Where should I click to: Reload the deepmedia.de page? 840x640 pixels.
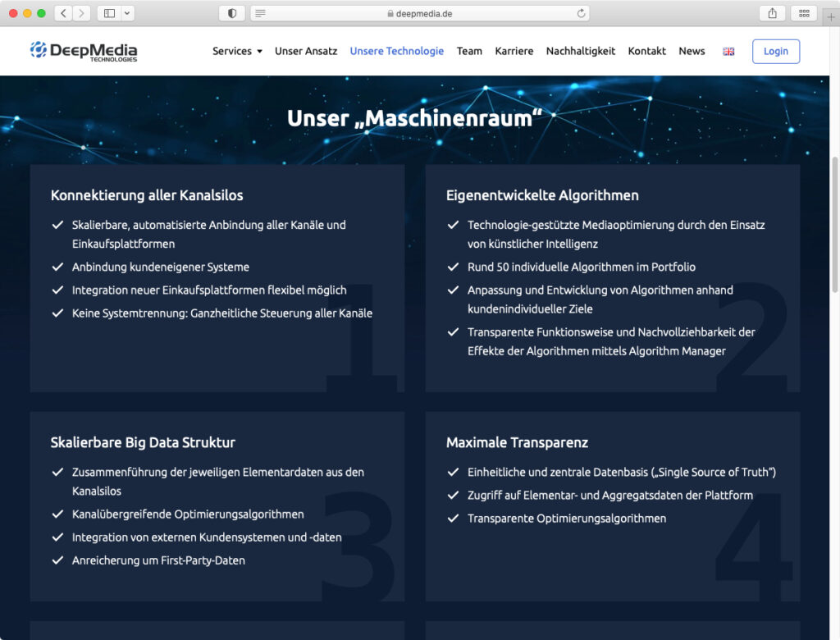click(581, 13)
